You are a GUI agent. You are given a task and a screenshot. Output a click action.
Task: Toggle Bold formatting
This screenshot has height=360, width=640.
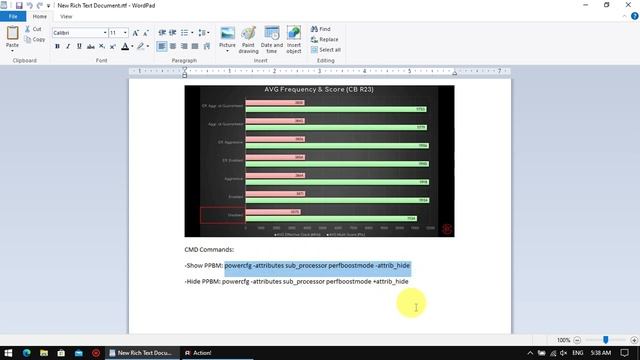57,46
